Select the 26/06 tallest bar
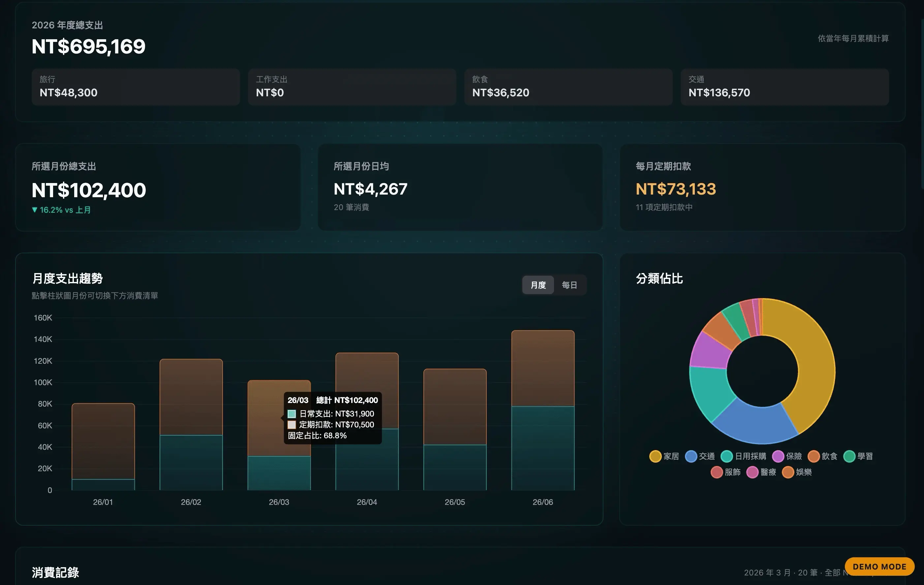This screenshot has width=924, height=585. point(542,411)
